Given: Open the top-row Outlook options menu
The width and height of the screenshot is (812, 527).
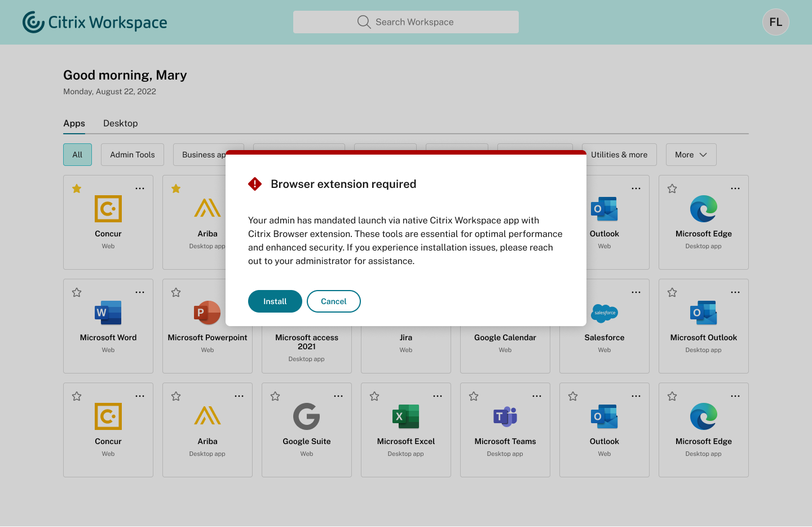Looking at the screenshot, I should tap(636, 188).
